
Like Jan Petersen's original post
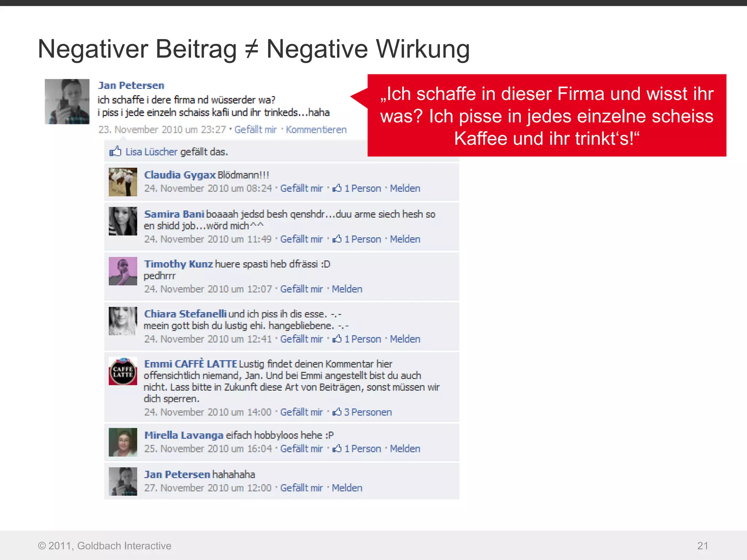coord(255,129)
